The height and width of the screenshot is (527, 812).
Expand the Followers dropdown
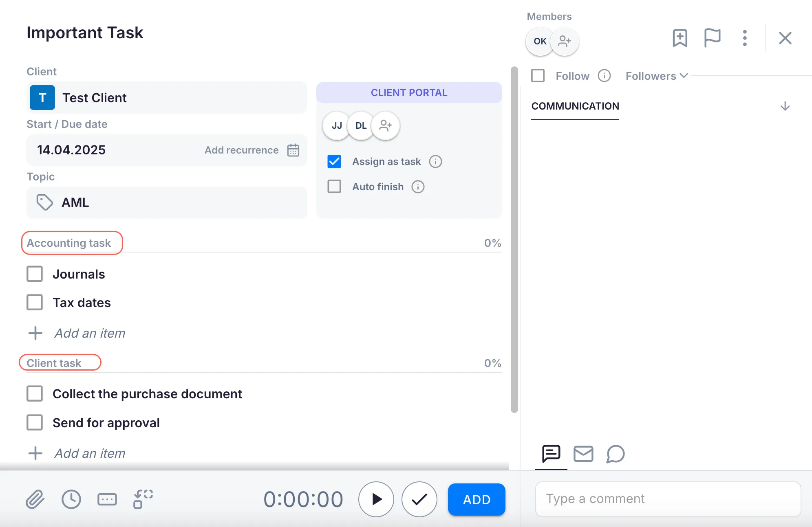(x=656, y=76)
